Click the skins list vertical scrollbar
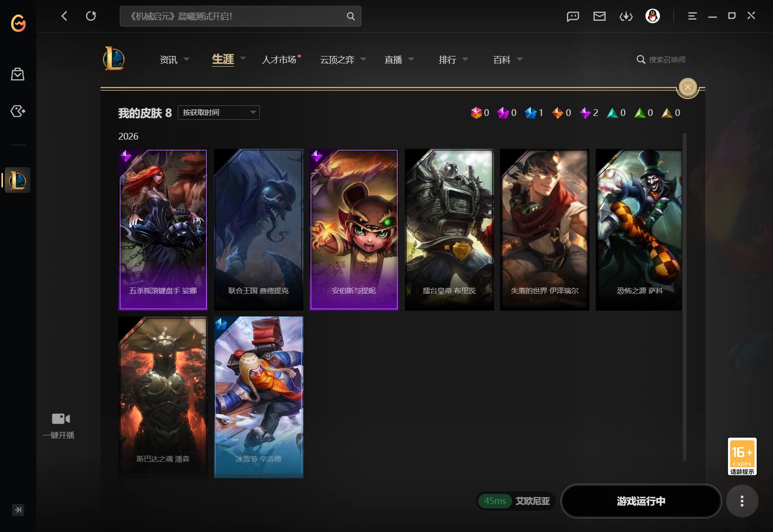This screenshot has height=532, width=773. pos(685,297)
